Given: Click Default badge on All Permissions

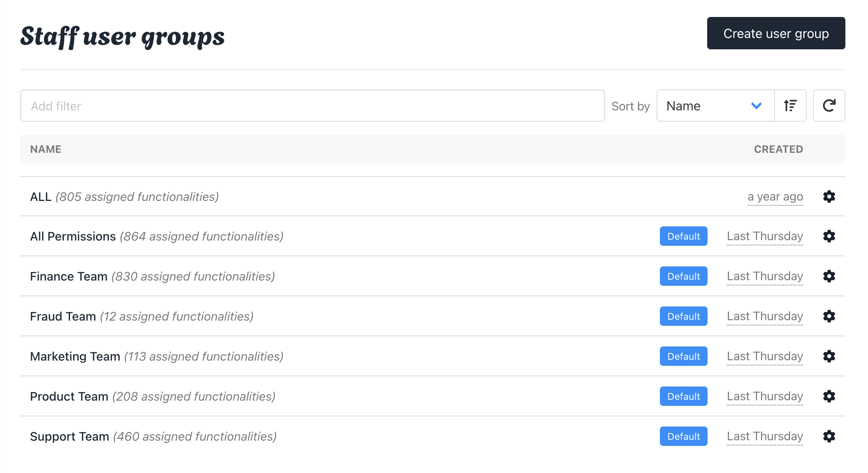Looking at the screenshot, I should [x=683, y=236].
